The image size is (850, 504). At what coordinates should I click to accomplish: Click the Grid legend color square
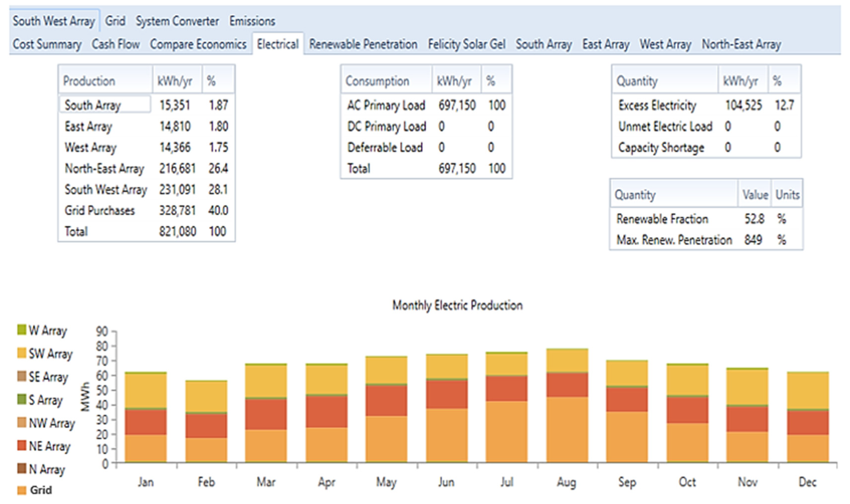(21, 490)
